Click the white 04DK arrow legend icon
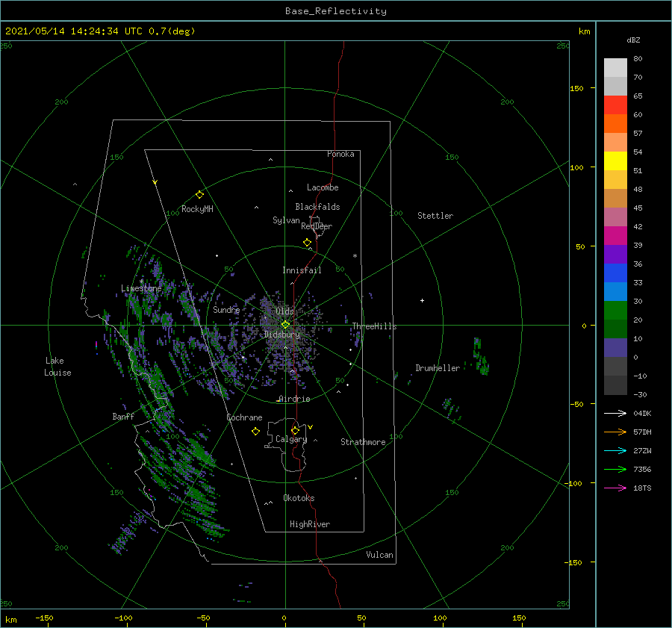672x628 pixels. tap(615, 413)
